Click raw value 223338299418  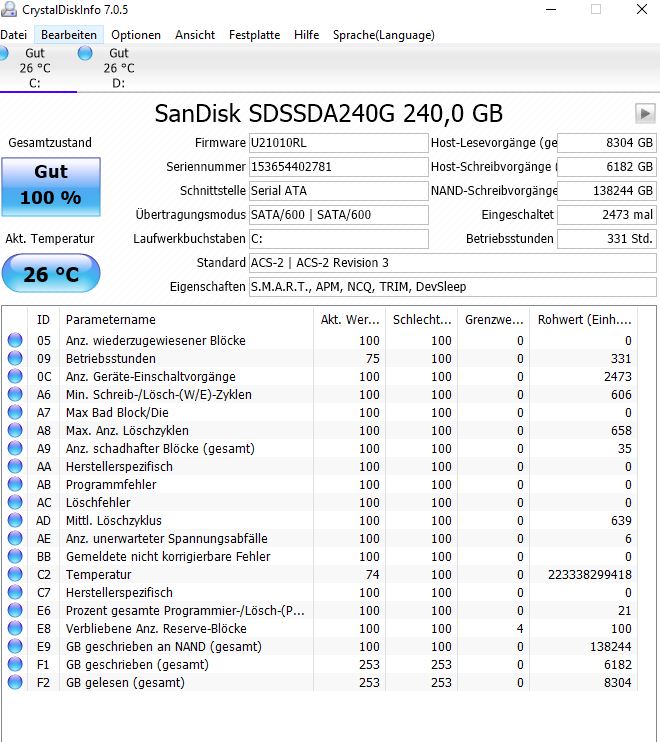pyautogui.click(x=590, y=574)
